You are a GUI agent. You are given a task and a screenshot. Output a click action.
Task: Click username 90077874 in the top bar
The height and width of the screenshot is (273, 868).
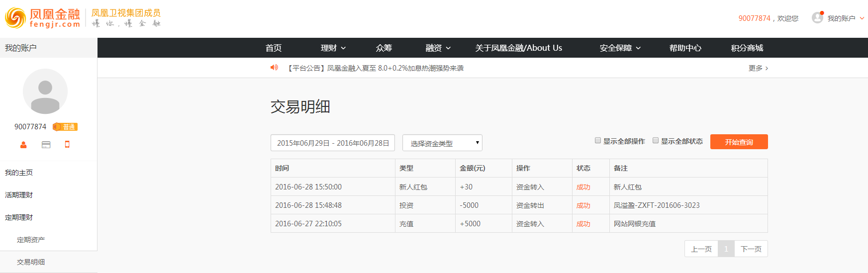coord(754,18)
